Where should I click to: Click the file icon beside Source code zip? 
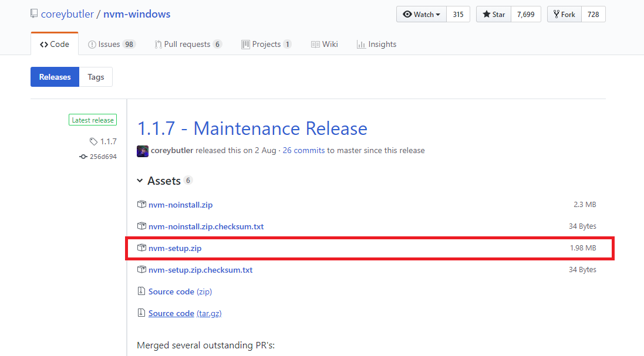pos(141,291)
